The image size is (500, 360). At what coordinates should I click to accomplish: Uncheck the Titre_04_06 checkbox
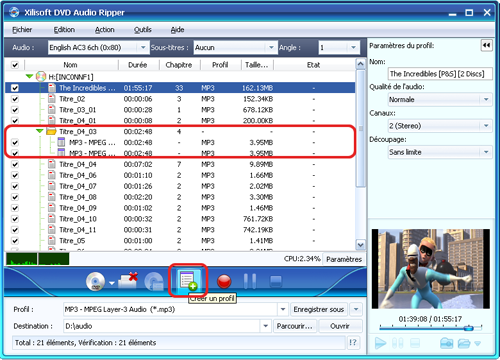click(15, 175)
